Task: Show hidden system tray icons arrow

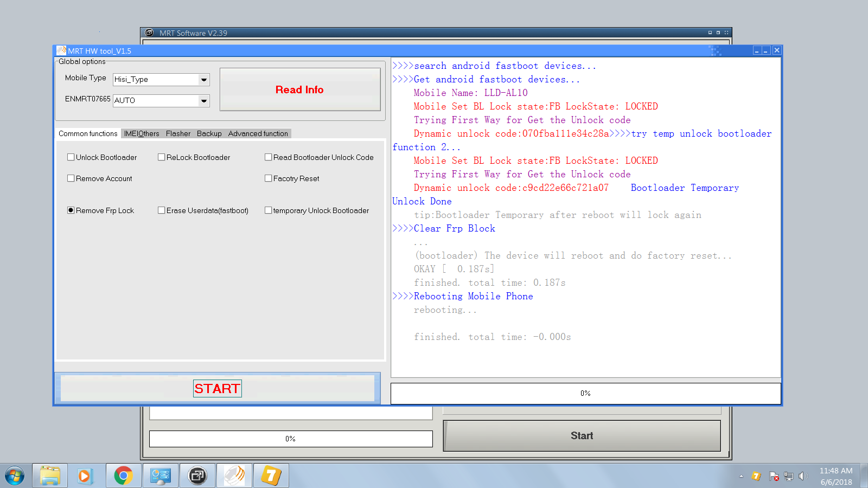Action: [741, 476]
